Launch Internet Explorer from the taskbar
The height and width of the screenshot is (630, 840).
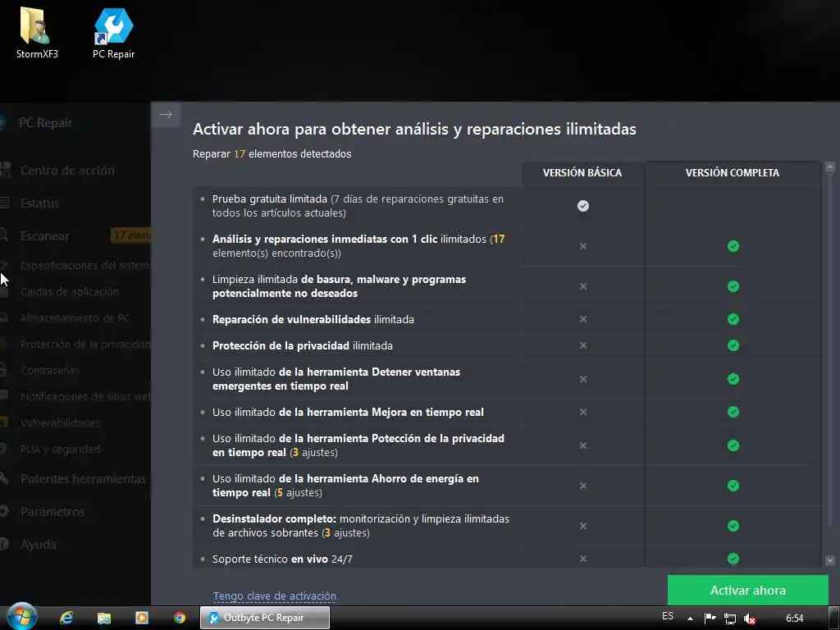[x=66, y=618]
